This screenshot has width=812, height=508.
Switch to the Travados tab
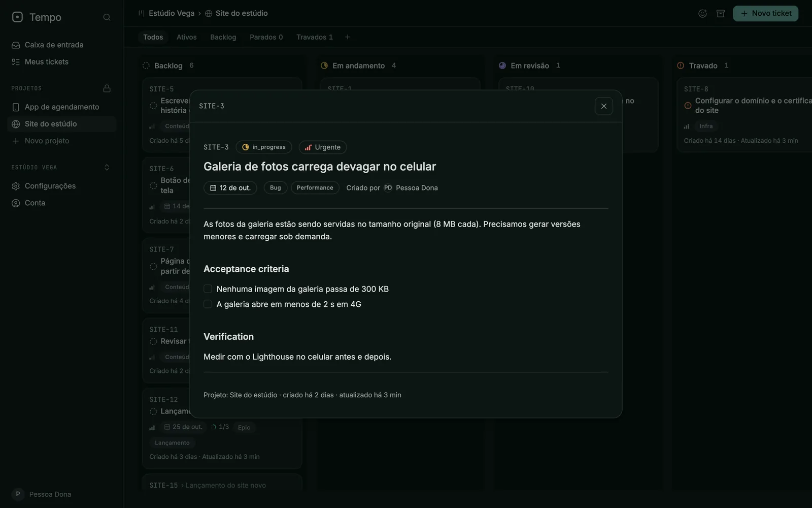[x=315, y=37]
